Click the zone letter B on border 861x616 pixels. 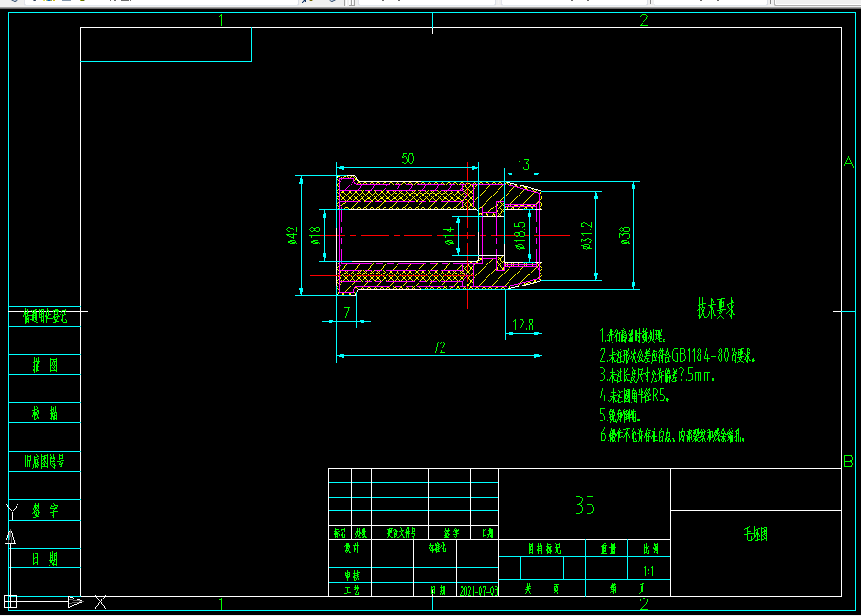point(848,462)
